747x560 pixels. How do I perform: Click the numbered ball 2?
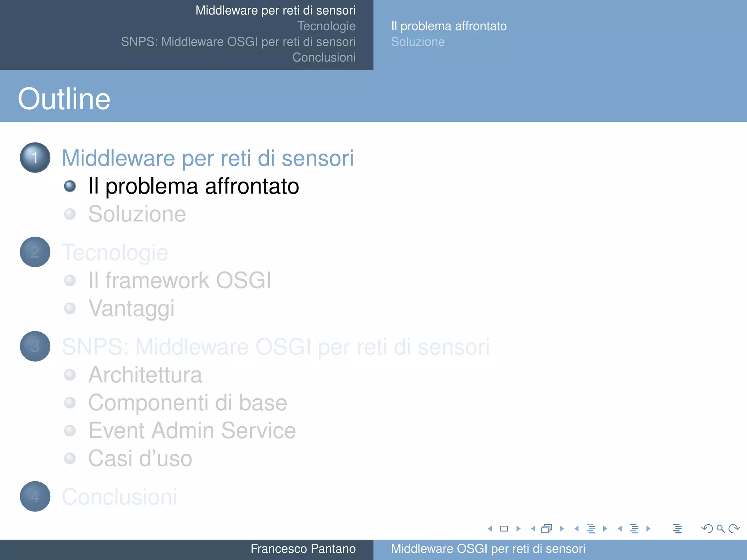click(x=35, y=252)
